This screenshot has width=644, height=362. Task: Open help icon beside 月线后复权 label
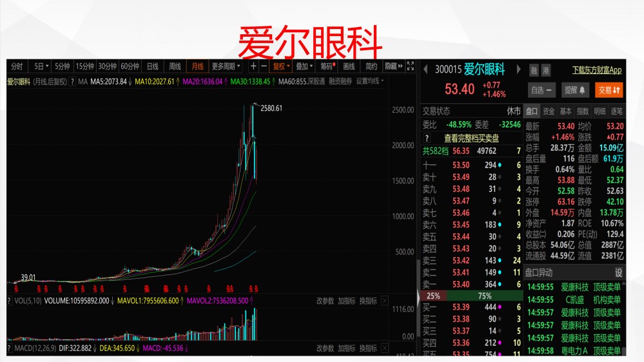point(72,82)
